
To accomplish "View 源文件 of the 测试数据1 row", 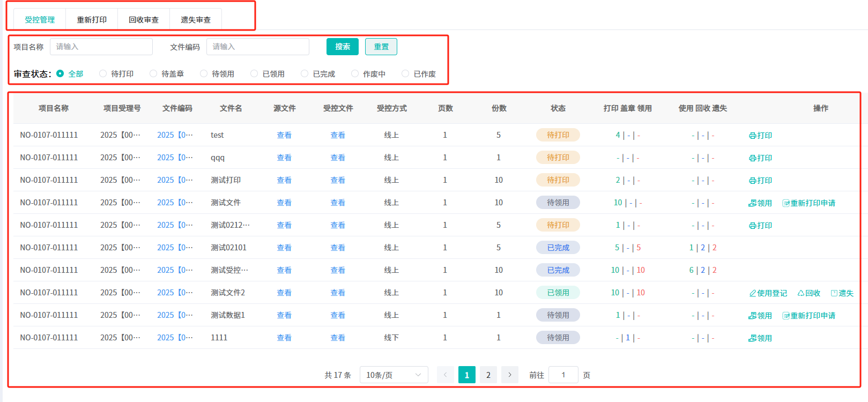I will 284,315.
